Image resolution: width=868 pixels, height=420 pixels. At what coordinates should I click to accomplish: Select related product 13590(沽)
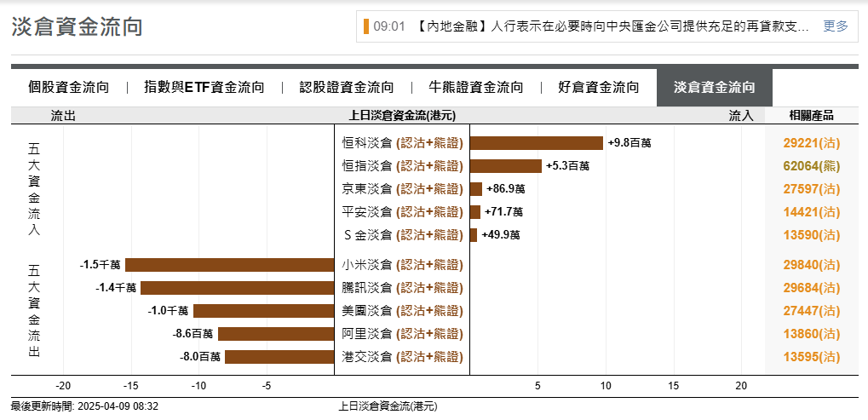pyautogui.click(x=811, y=234)
